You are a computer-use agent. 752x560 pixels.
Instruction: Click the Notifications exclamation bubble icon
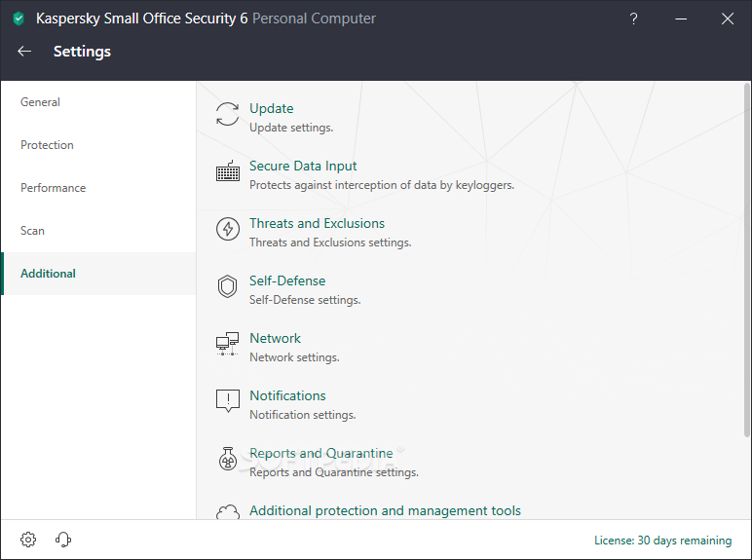(227, 401)
